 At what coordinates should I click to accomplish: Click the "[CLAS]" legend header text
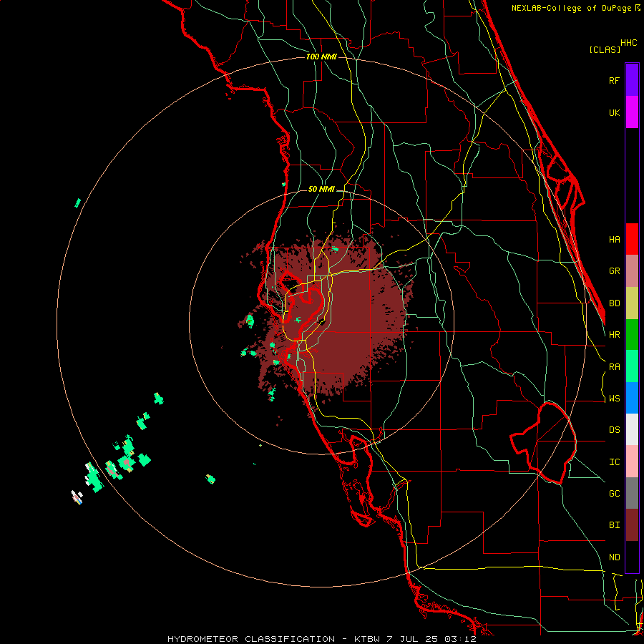point(605,49)
